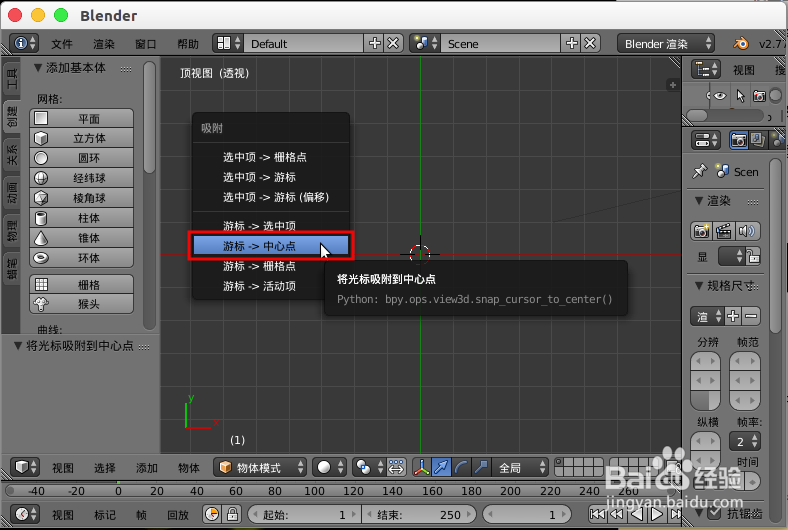Add a render preset with plus

tap(733, 316)
